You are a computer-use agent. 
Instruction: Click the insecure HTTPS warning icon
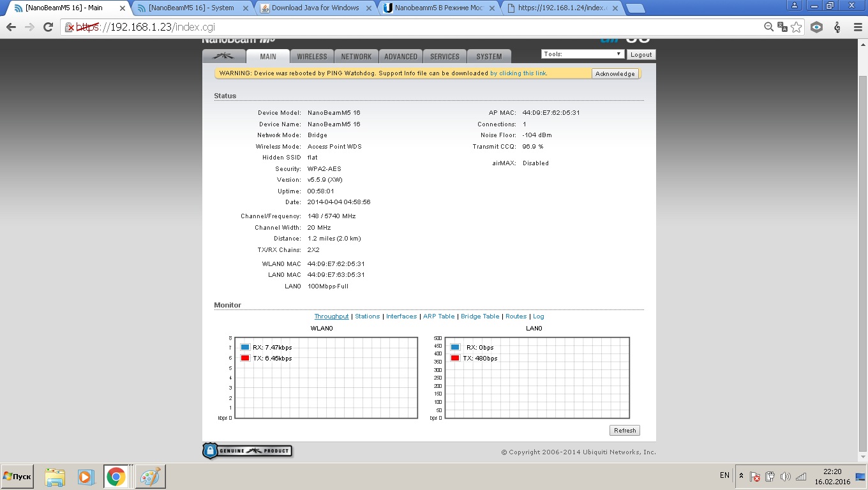click(70, 27)
